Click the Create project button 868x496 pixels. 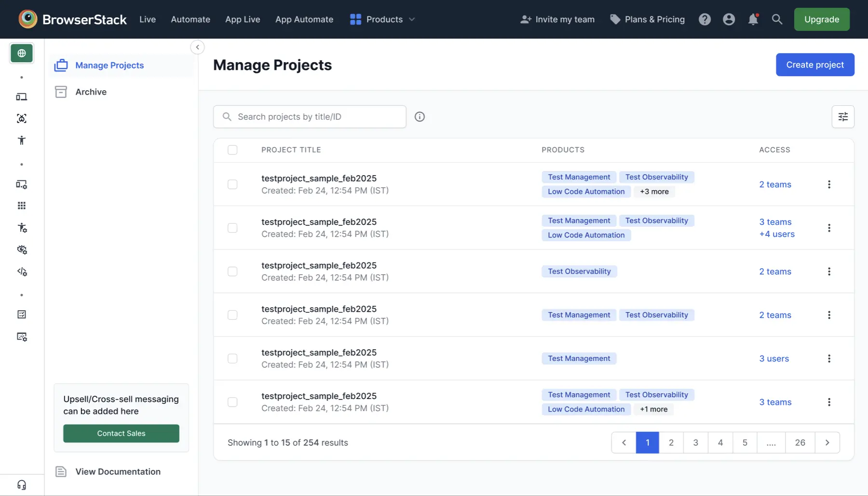tap(815, 65)
